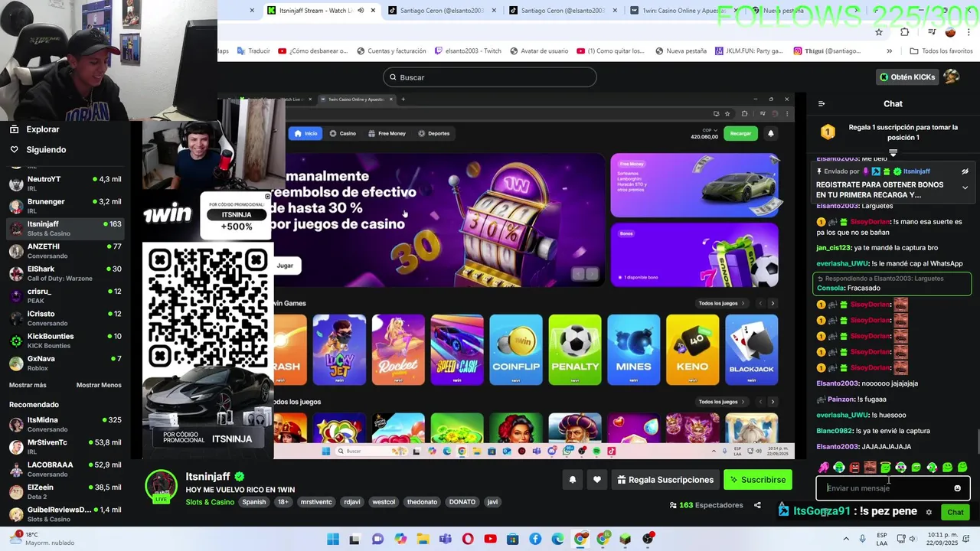
Task: Click Itsninjaff streamer avatar with LIVE badge
Action: (x=162, y=487)
